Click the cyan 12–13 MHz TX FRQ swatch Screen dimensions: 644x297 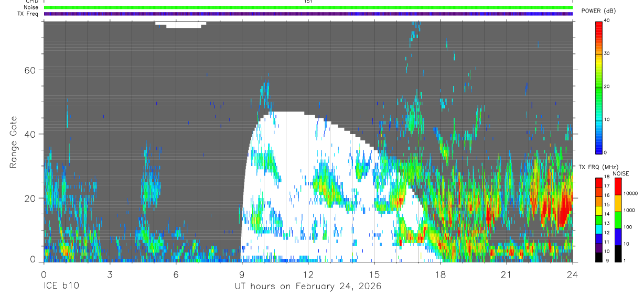point(598,229)
